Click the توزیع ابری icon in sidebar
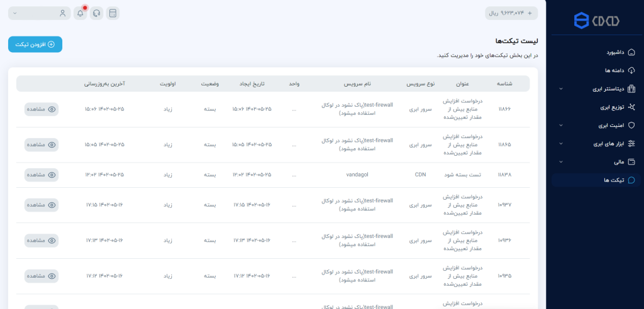The image size is (644, 309). pos(631,107)
